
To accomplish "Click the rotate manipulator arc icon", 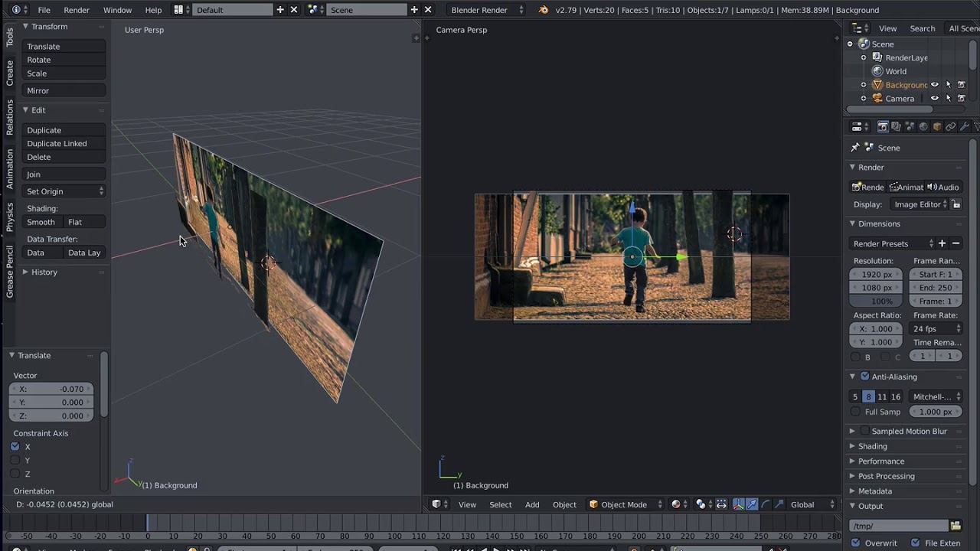I will 766,504.
